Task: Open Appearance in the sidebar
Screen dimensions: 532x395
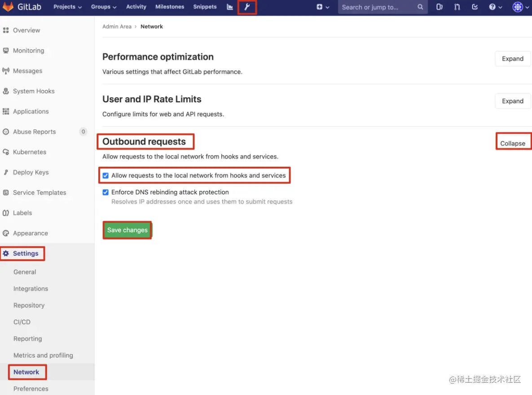Action: point(30,233)
